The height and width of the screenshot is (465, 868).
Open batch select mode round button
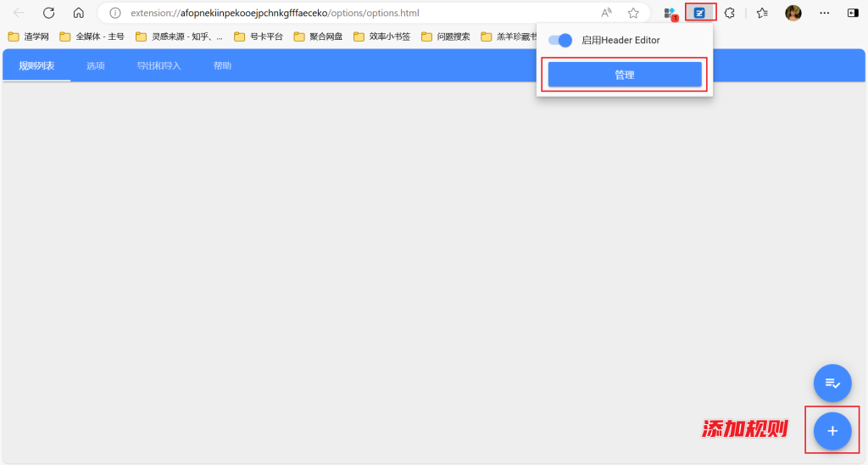[x=832, y=383]
